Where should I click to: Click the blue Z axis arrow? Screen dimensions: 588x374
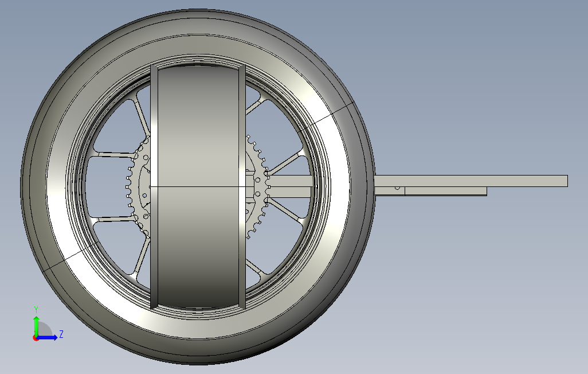pos(48,337)
